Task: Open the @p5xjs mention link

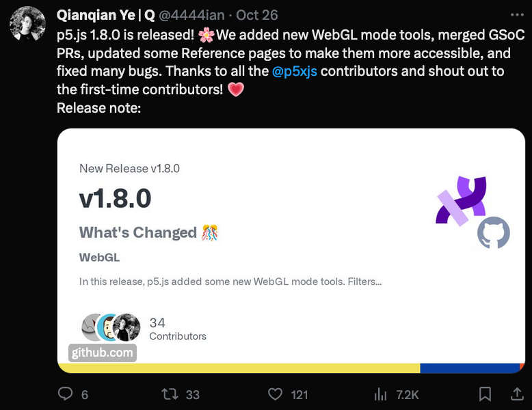Action: 295,71
